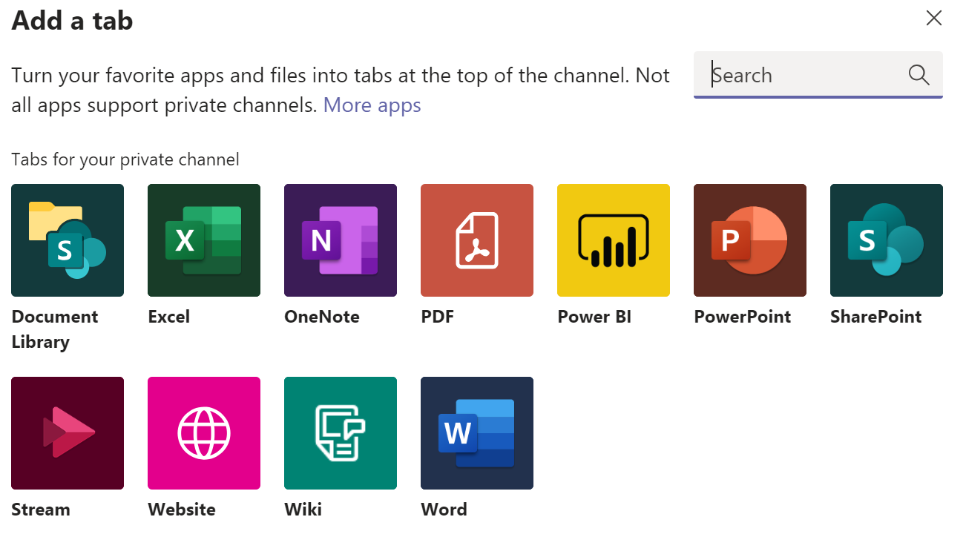Pick the PDF app icon

pos(477,240)
